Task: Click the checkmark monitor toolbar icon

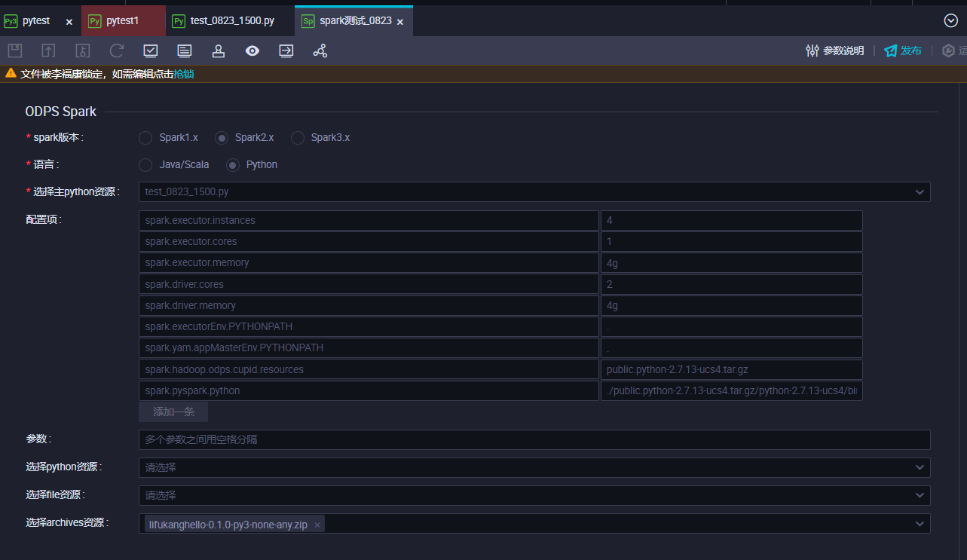Action: coord(151,50)
